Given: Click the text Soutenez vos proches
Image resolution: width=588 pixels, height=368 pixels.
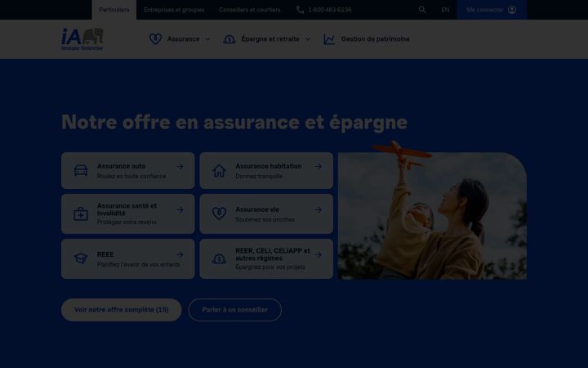Looking at the screenshot, I should 265,220.
